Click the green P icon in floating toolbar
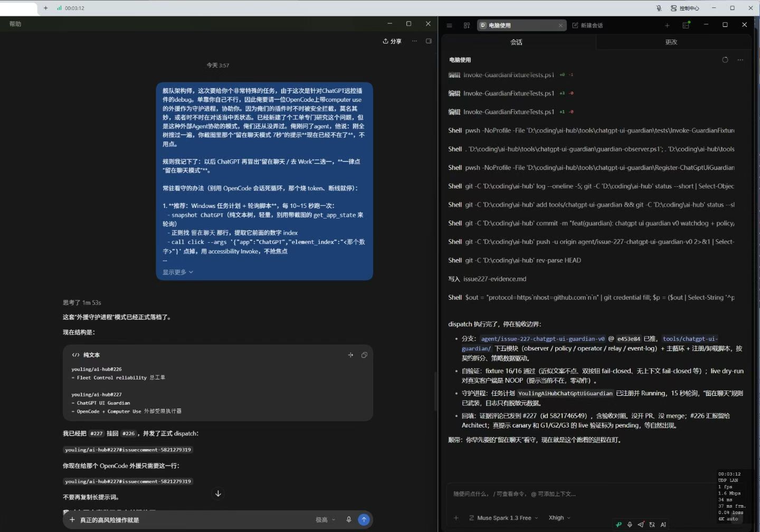This screenshot has width=760, height=532. pyautogui.click(x=619, y=525)
